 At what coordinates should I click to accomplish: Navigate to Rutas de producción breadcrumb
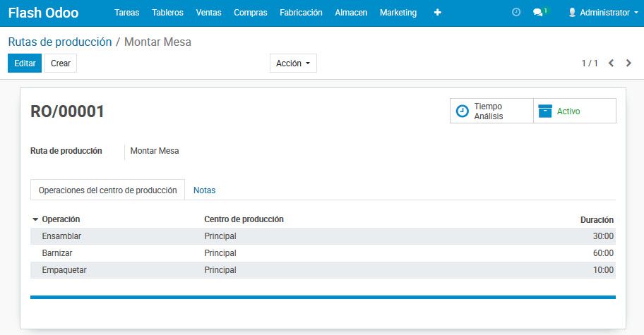tap(60, 42)
